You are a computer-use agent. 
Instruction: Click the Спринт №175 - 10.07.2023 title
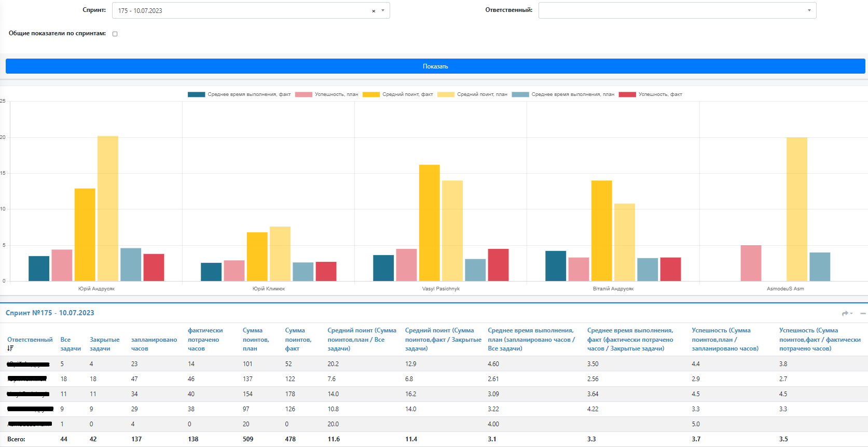pos(50,313)
